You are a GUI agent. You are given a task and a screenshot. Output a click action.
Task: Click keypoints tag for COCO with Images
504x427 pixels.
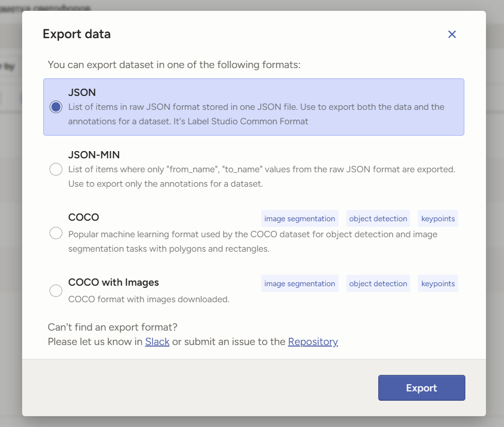(x=438, y=284)
